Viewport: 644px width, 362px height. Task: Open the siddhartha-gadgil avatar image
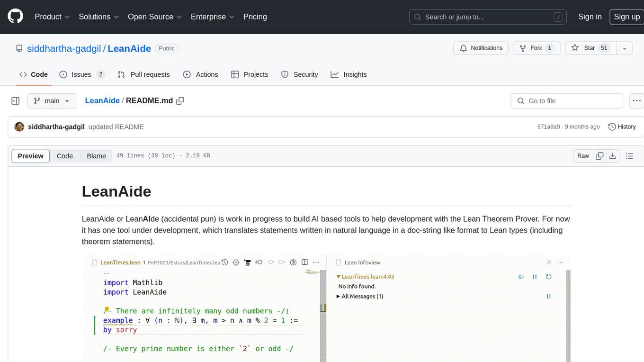19,127
